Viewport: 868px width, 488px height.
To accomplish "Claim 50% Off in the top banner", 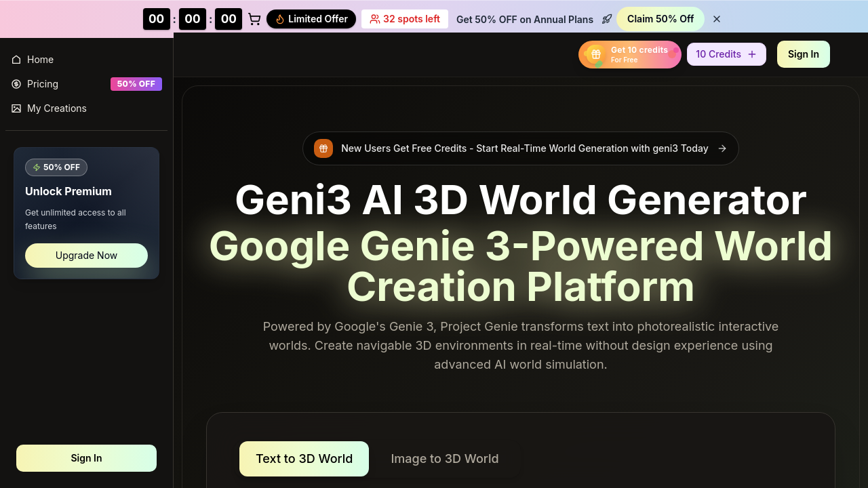I will pyautogui.click(x=660, y=19).
